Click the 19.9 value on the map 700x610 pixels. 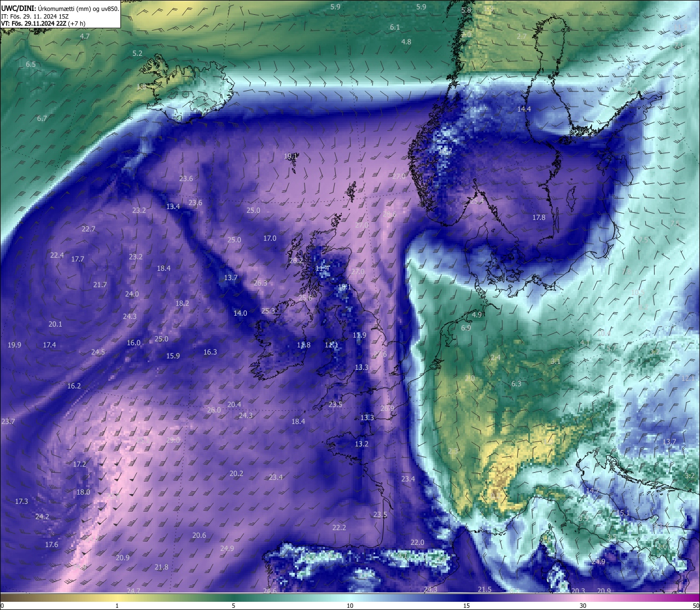click(14, 345)
